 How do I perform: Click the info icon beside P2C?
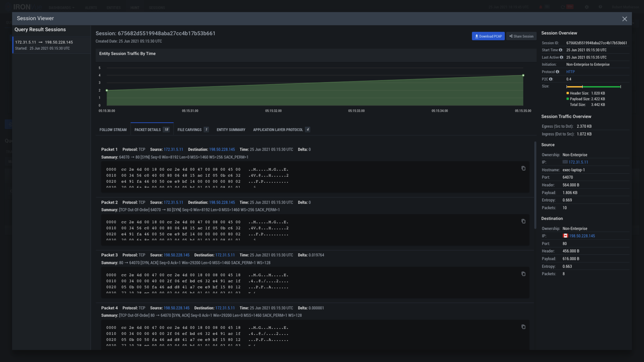[x=551, y=79]
